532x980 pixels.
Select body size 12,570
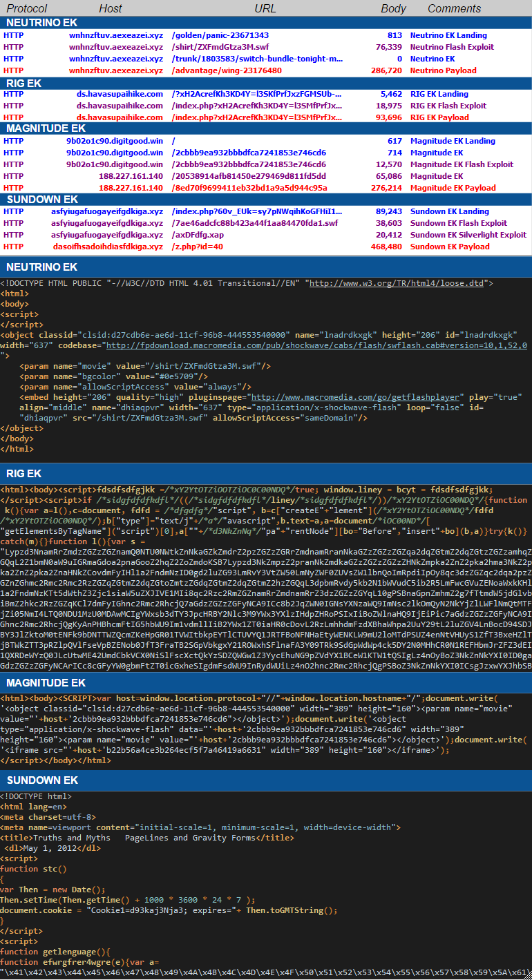pos(389,164)
